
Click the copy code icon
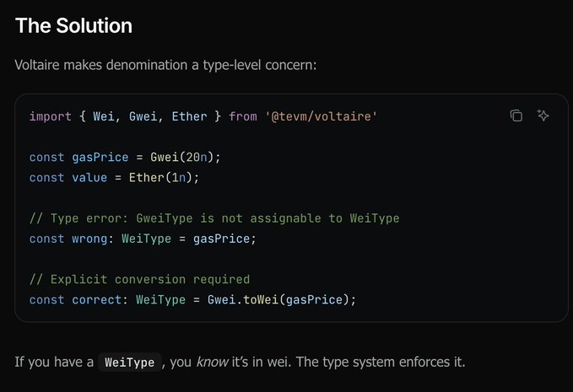coord(516,115)
